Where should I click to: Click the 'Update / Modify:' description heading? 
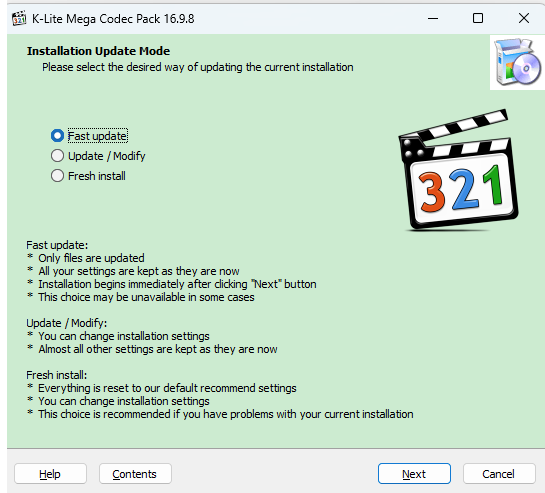coord(66,323)
